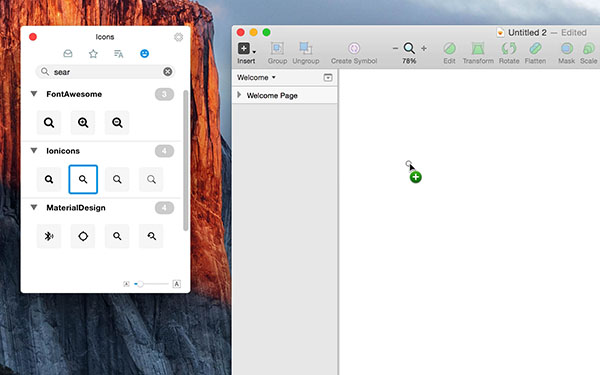Click the Group toolbar button
Image resolution: width=600 pixels, height=375 pixels.
pos(277,53)
